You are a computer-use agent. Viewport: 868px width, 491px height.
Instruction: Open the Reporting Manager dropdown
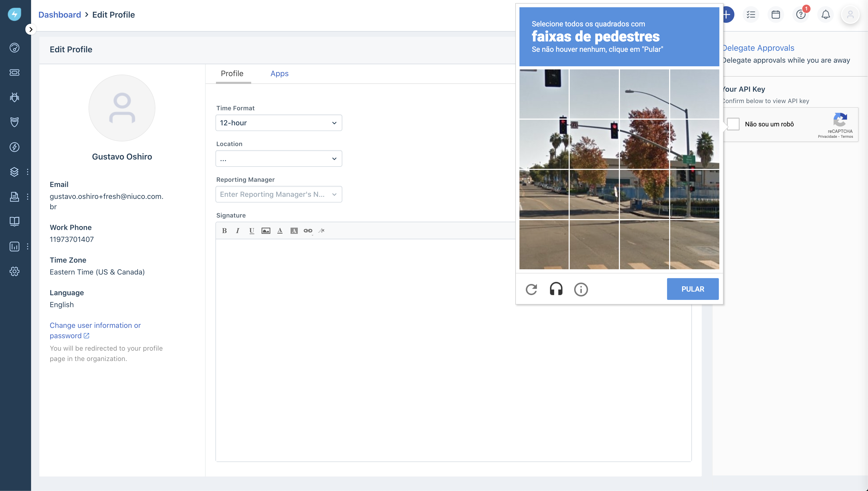[279, 194]
